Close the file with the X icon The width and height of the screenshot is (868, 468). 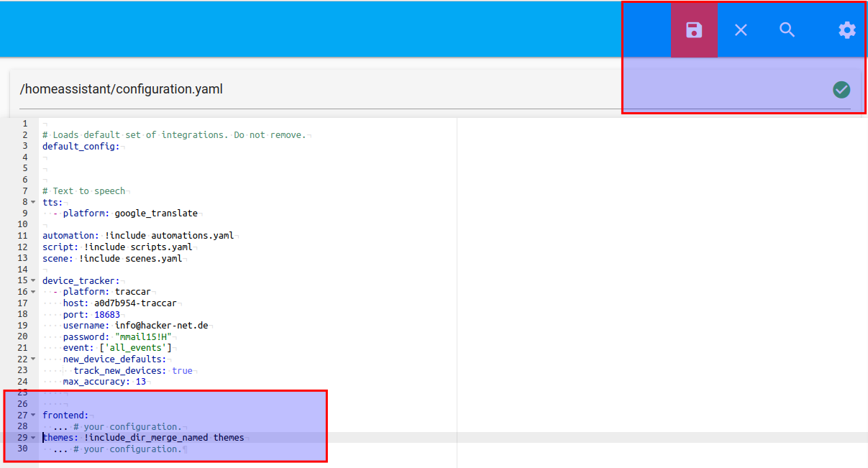(741, 29)
